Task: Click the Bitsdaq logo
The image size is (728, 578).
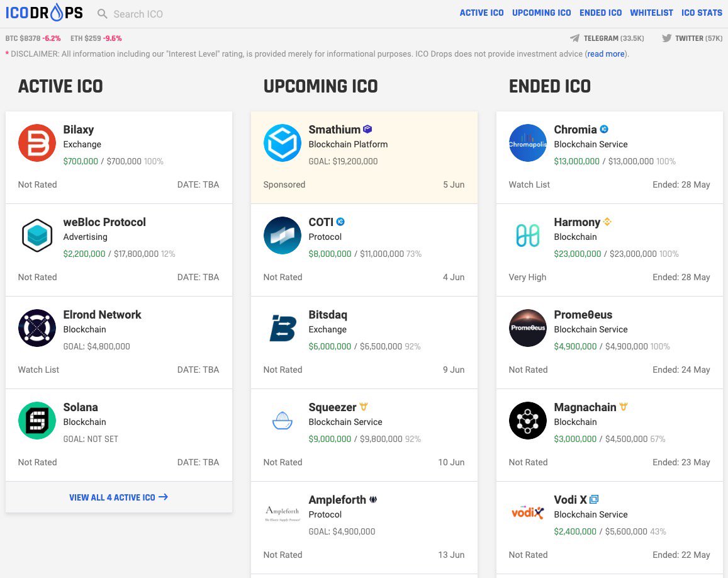Action: (x=283, y=328)
